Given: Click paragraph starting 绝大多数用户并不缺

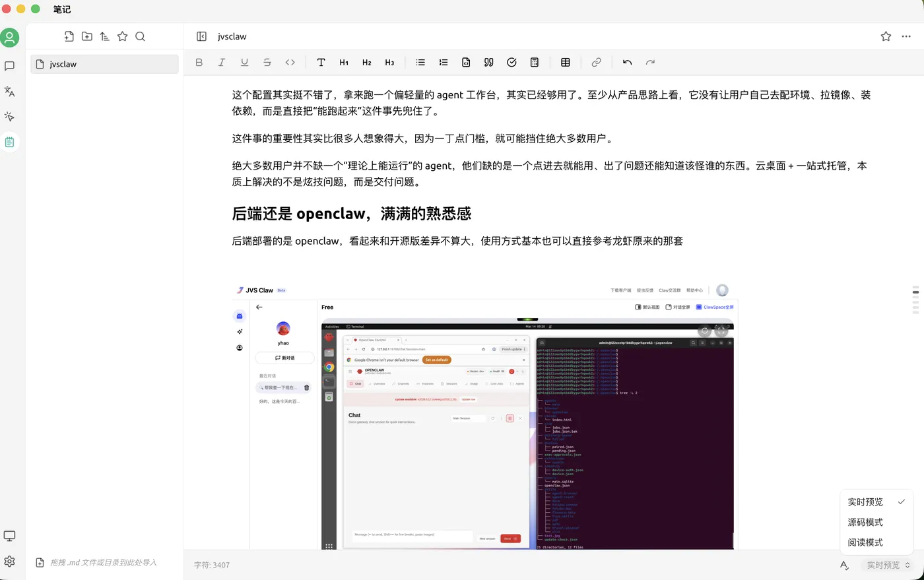Looking at the screenshot, I should pos(549,174).
